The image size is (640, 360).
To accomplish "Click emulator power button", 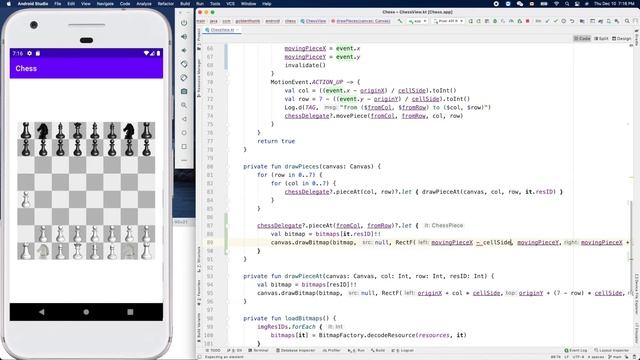I will click(184, 23).
